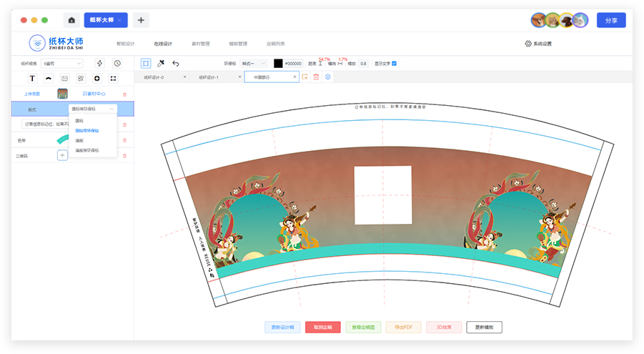
Task: Click the order info text input field
Action: coord(46,124)
